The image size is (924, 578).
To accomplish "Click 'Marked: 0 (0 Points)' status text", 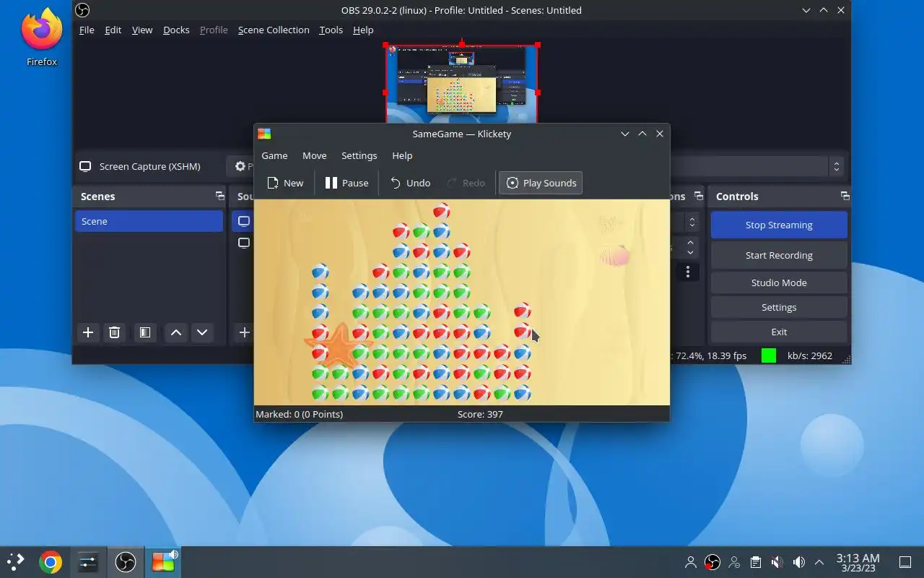I will [x=299, y=414].
